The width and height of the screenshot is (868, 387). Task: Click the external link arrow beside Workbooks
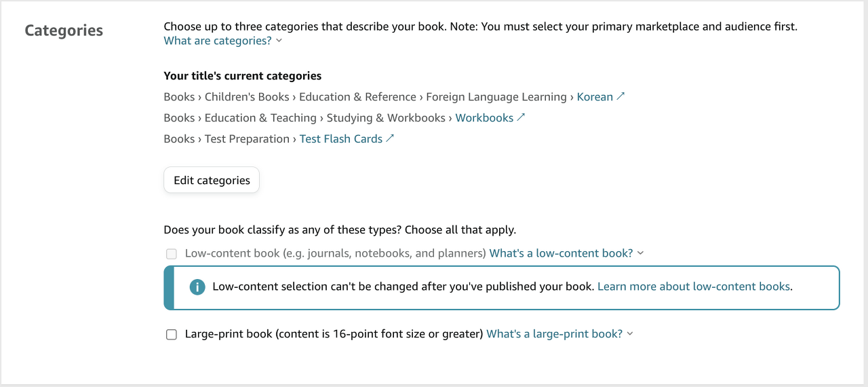[521, 117]
